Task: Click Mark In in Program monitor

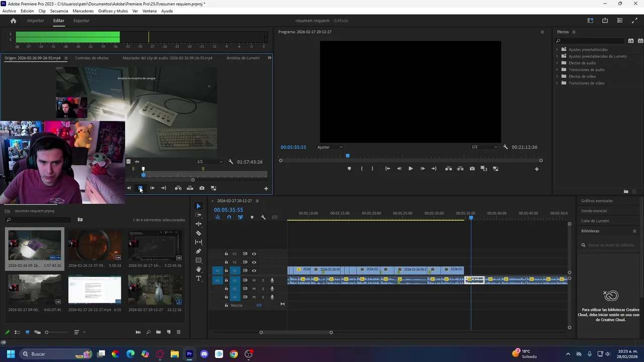Action: click(361, 168)
